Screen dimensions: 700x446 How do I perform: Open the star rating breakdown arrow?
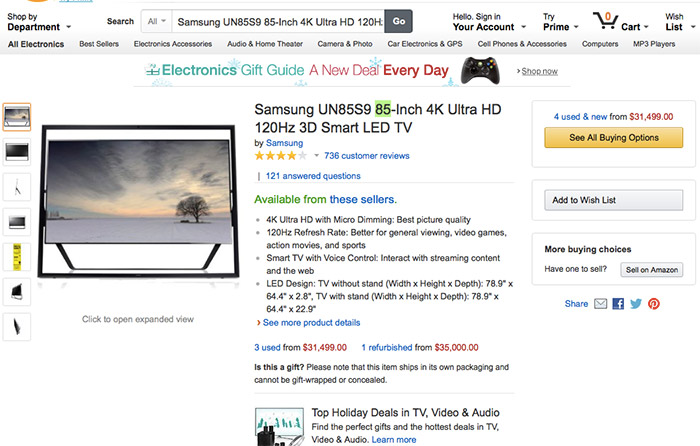click(316, 156)
